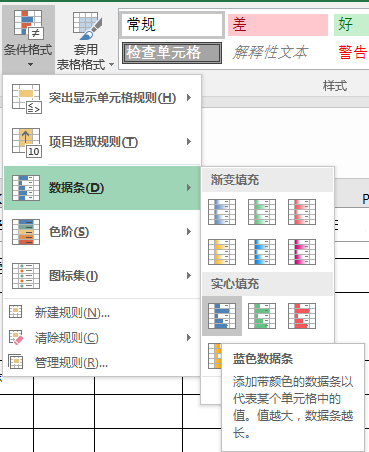
Task: Click the 渐变填充 section header
Action: pyautogui.click(x=268, y=180)
